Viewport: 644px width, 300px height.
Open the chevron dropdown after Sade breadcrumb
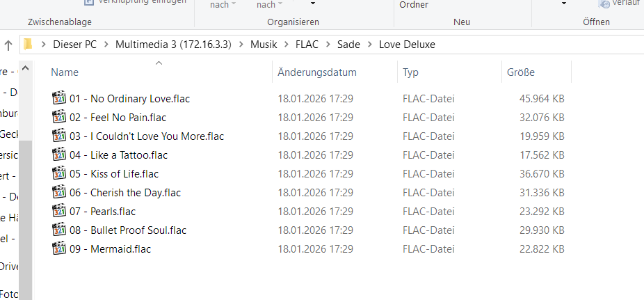tap(369, 45)
